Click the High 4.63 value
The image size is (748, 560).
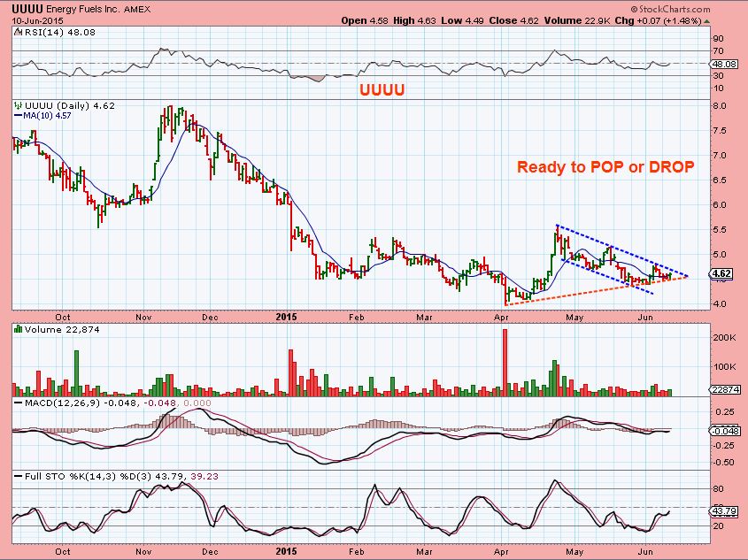pyautogui.click(x=414, y=21)
